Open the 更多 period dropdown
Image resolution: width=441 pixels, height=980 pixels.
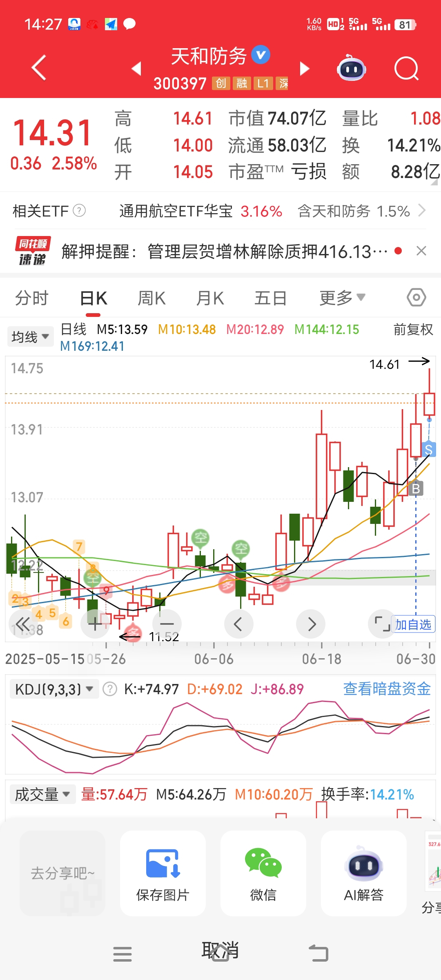click(342, 298)
